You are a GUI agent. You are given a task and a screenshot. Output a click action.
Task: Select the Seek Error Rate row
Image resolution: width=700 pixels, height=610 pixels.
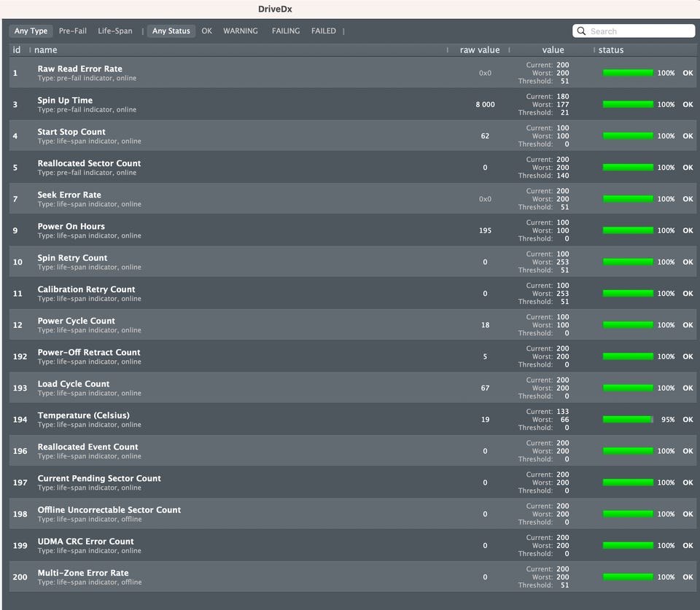(x=351, y=199)
